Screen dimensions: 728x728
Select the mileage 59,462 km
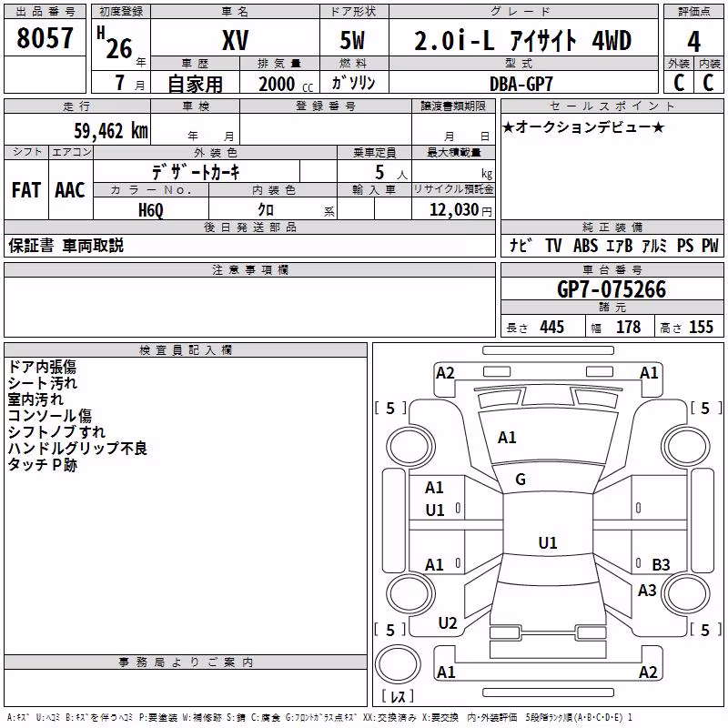pyautogui.click(x=111, y=131)
